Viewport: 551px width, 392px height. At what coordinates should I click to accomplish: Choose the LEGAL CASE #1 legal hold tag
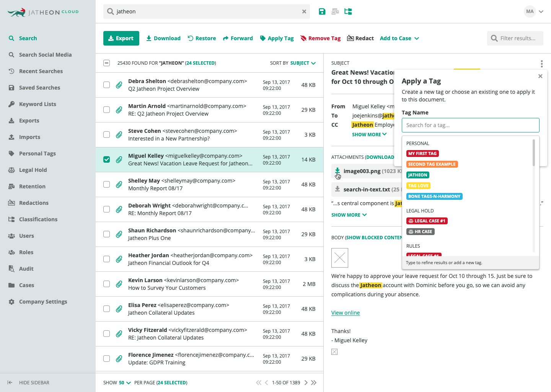point(427,221)
